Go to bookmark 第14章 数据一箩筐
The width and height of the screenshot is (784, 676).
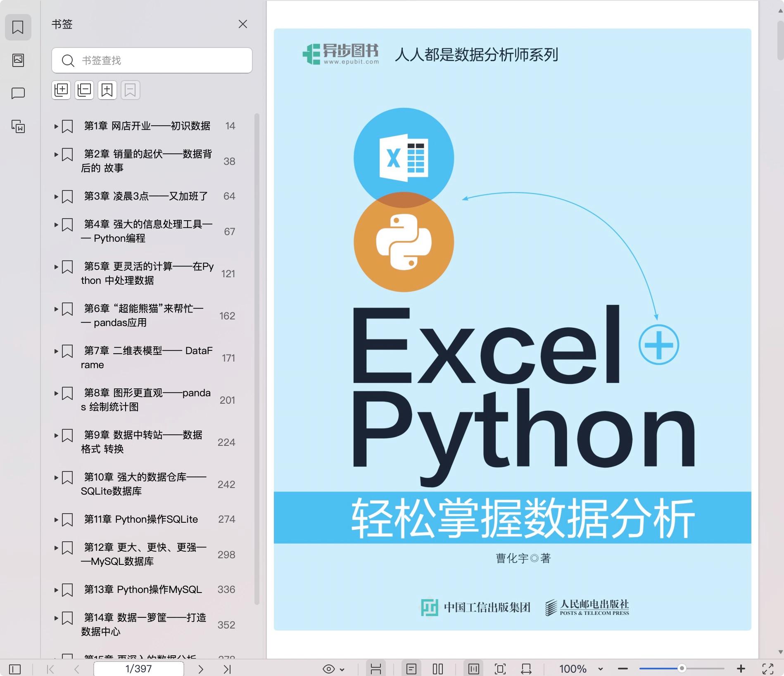coord(143,624)
